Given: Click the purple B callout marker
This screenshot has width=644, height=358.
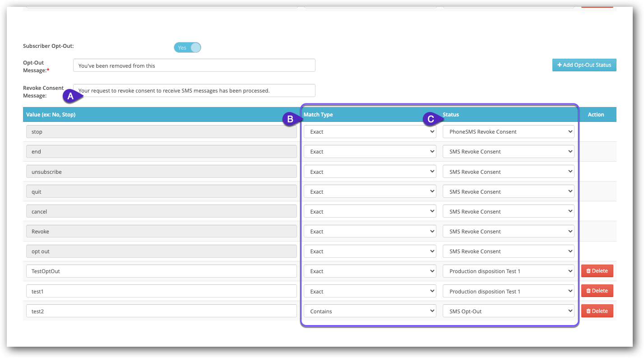Looking at the screenshot, I should tap(290, 119).
